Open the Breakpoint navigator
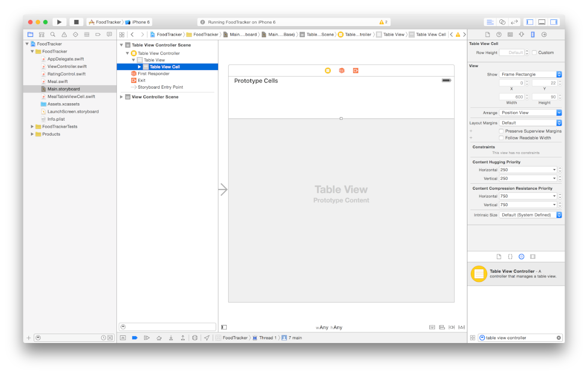The width and height of the screenshot is (588, 376). click(98, 34)
